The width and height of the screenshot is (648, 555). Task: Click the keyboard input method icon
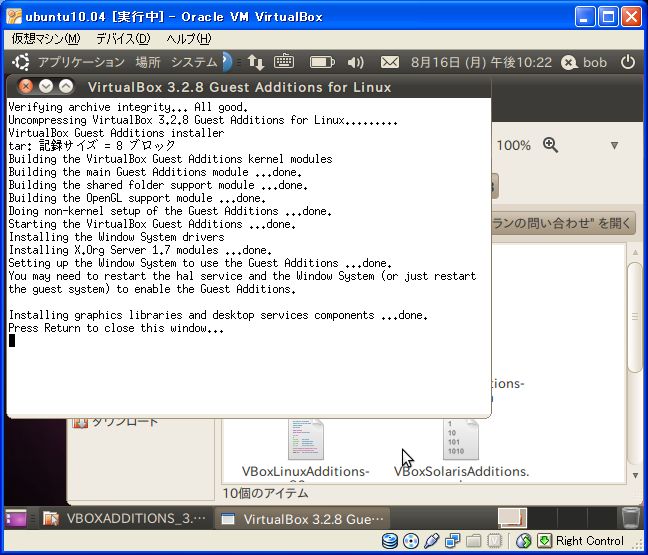point(284,62)
